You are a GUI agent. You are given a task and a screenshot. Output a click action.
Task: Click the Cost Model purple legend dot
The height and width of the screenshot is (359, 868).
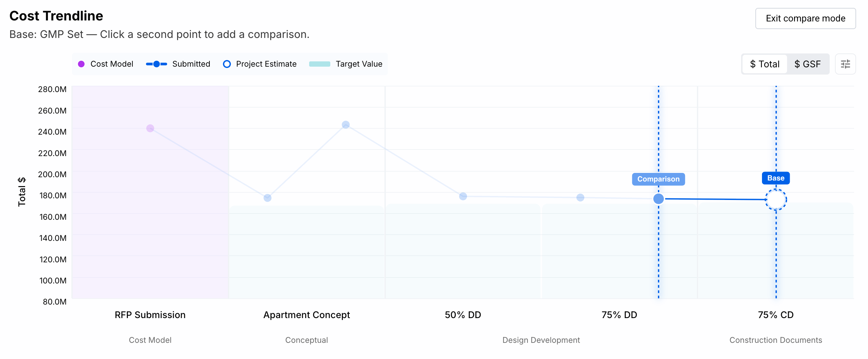(x=81, y=64)
